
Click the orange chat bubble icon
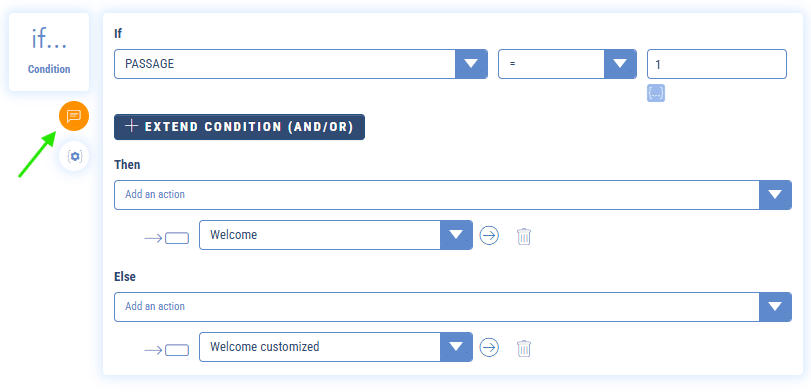74,116
